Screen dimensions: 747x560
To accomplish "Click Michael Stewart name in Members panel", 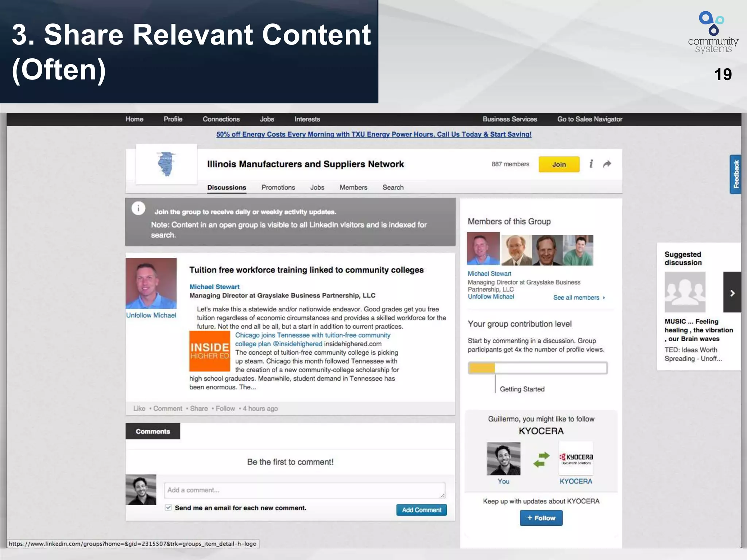I will click(x=489, y=273).
